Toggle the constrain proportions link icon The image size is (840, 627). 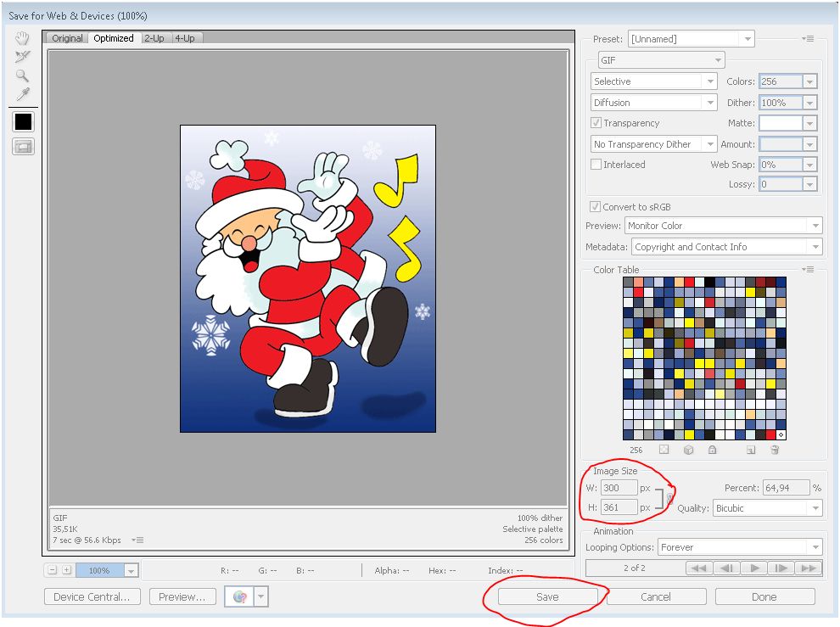pos(669,498)
